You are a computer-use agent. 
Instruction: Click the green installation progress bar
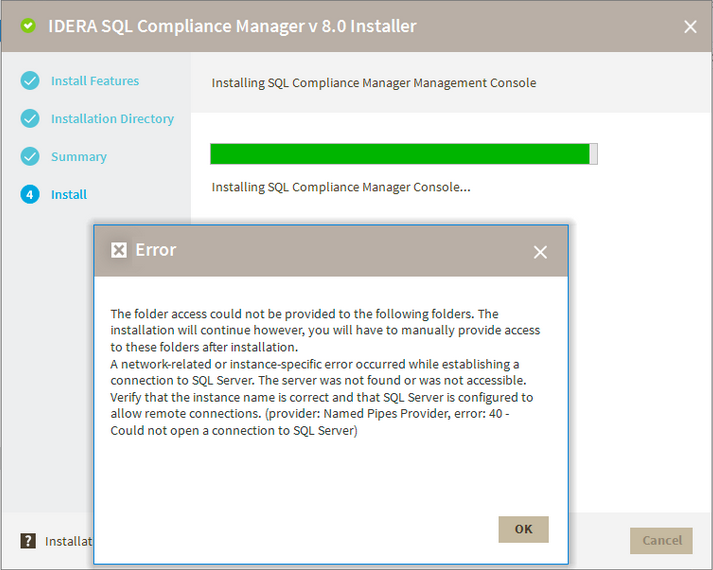[400, 154]
